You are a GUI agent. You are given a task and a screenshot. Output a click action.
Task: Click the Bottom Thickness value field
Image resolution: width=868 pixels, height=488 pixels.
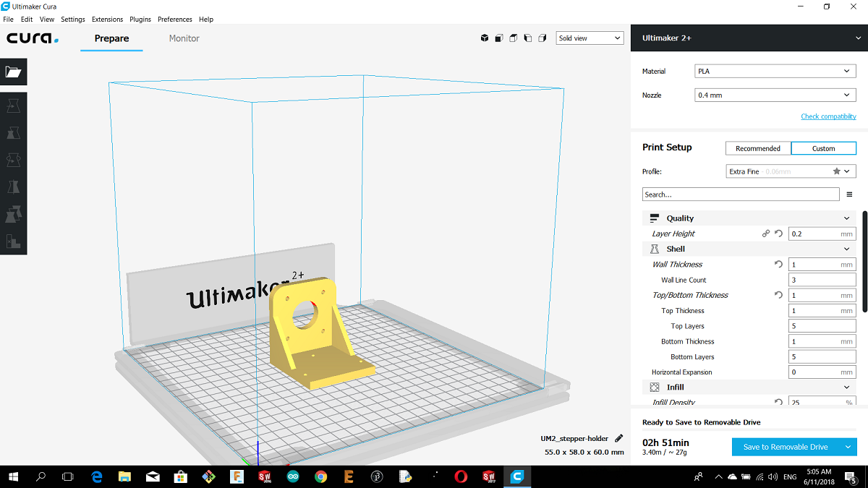coord(822,341)
